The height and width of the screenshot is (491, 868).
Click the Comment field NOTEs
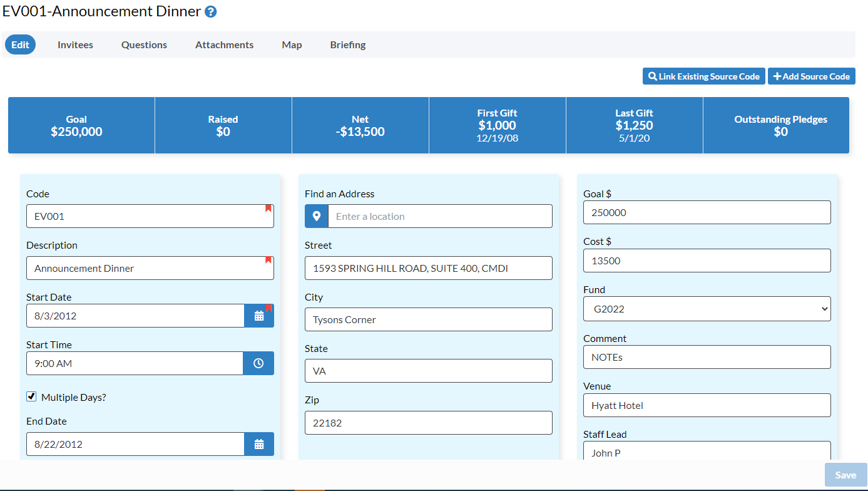[x=707, y=357]
